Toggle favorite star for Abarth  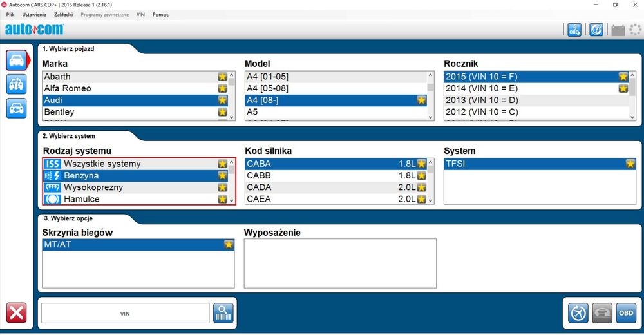pos(222,77)
